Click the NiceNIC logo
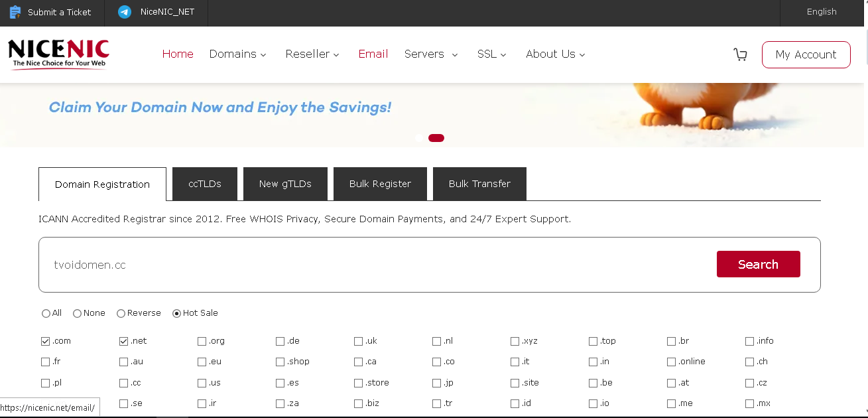The image size is (868, 418). (58, 54)
